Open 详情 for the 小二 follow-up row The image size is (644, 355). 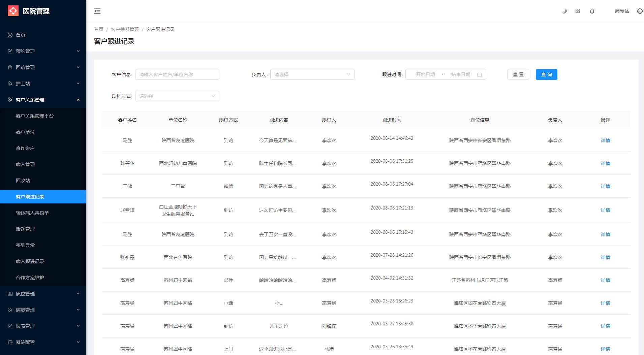pyautogui.click(x=605, y=303)
